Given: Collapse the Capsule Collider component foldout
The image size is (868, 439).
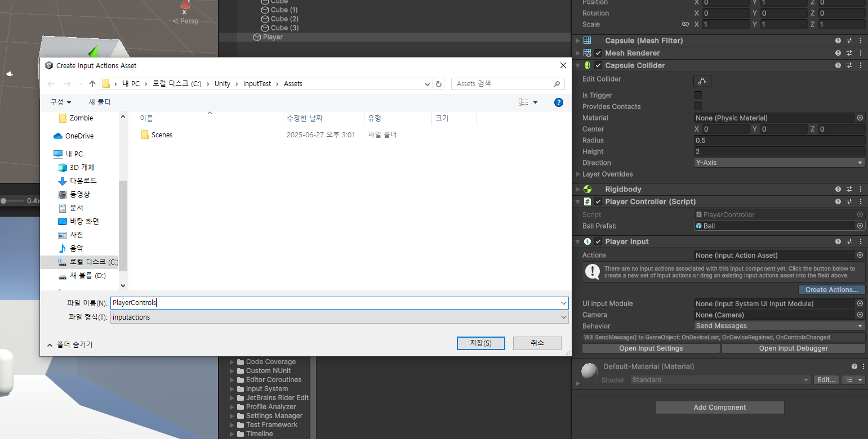Looking at the screenshot, I should point(577,65).
